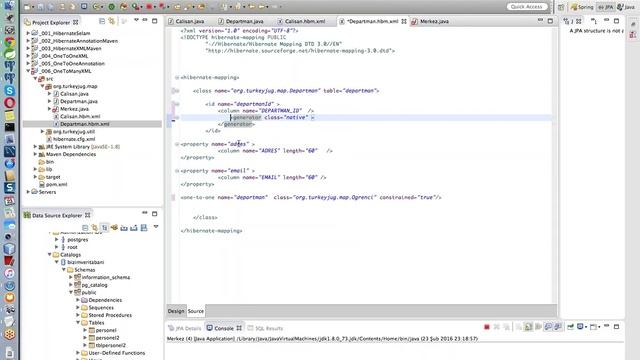640x360 pixels.
Task: Click the Quick Access search field
Action: point(527,7)
